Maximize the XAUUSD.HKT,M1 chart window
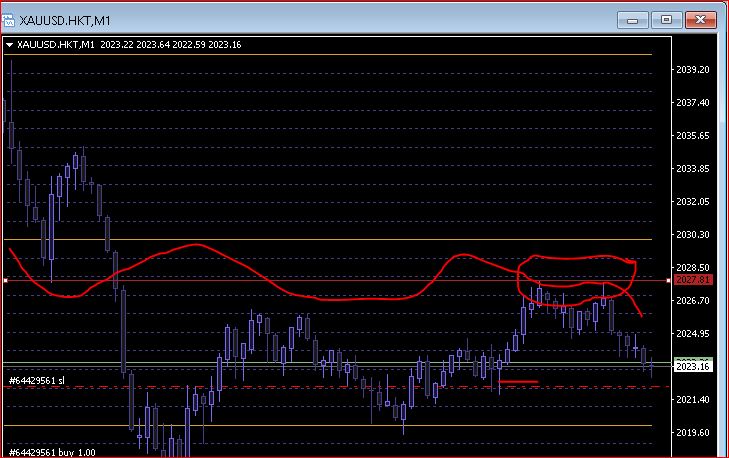 click(x=666, y=20)
